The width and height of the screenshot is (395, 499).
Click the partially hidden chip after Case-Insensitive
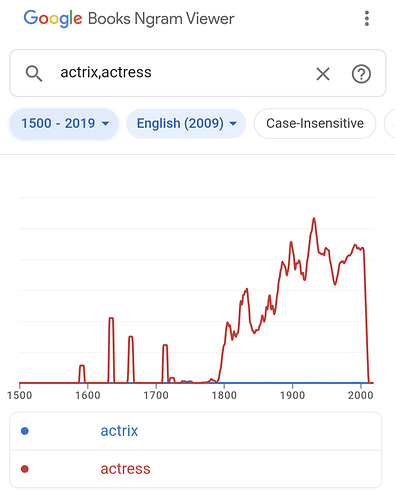[x=390, y=123]
